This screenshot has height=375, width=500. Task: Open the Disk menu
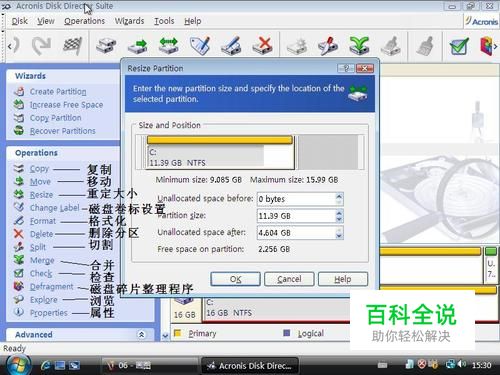20,21
